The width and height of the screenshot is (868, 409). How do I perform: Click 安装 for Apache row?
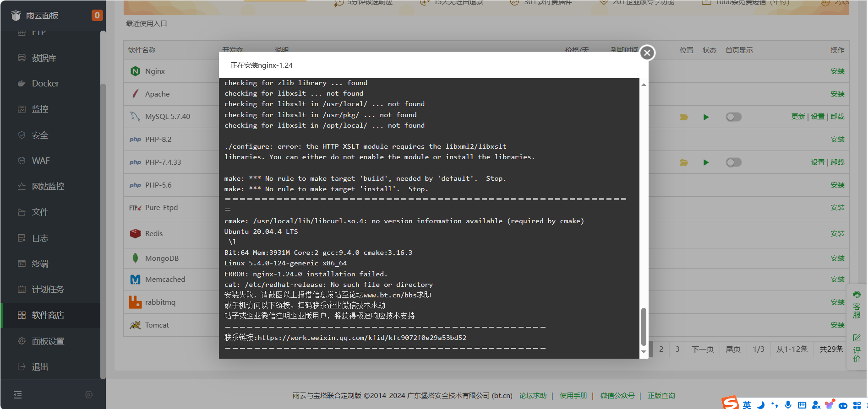[x=837, y=94]
